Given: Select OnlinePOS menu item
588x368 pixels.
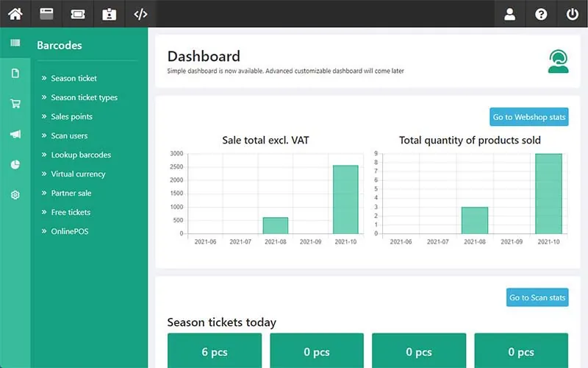Looking at the screenshot, I should click(x=70, y=231).
